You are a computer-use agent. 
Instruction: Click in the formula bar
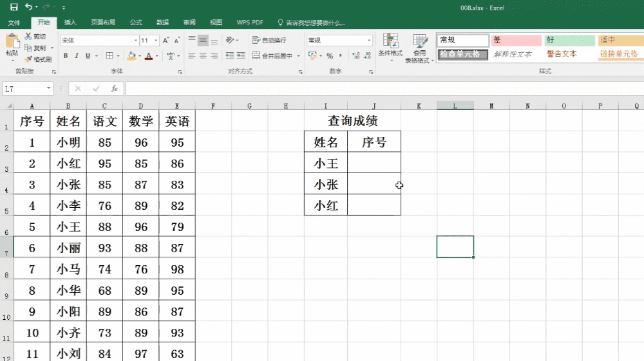[384, 88]
